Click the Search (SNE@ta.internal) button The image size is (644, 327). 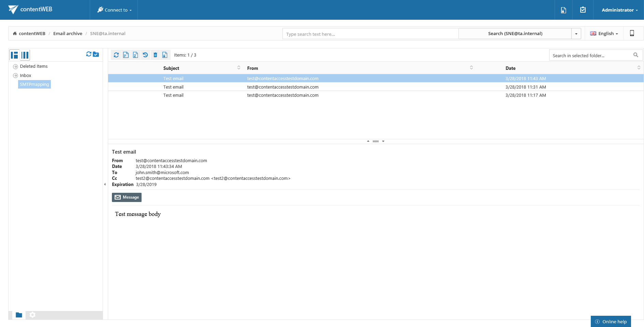(x=515, y=33)
